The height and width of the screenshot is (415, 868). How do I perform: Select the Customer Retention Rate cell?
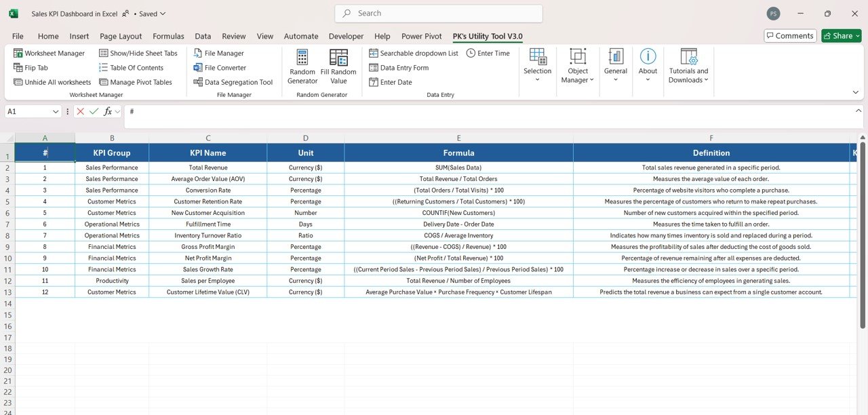click(x=208, y=201)
